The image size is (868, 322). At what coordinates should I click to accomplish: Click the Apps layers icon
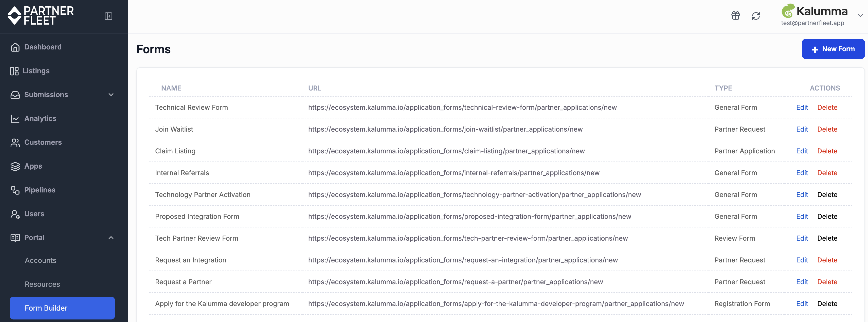pos(15,166)
